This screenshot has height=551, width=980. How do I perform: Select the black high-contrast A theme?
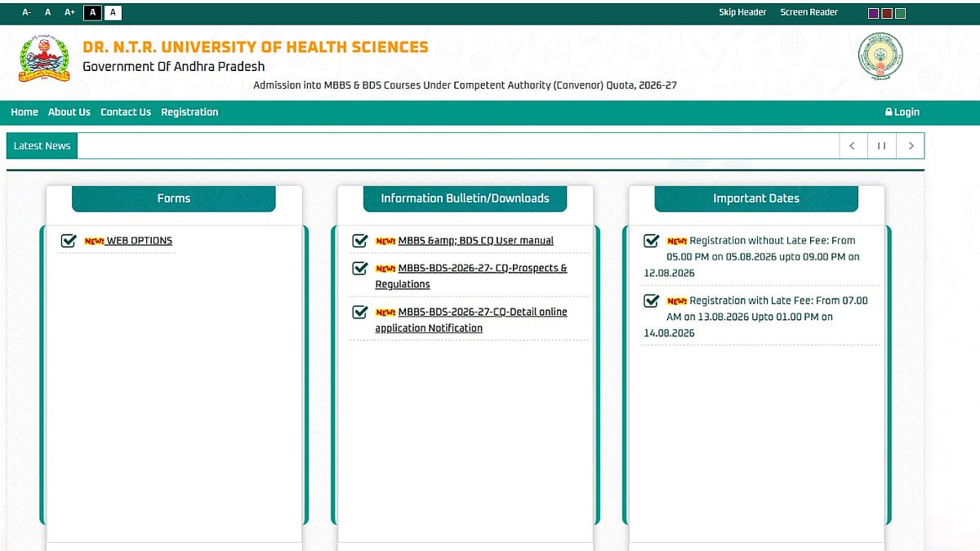coord(92,12)
